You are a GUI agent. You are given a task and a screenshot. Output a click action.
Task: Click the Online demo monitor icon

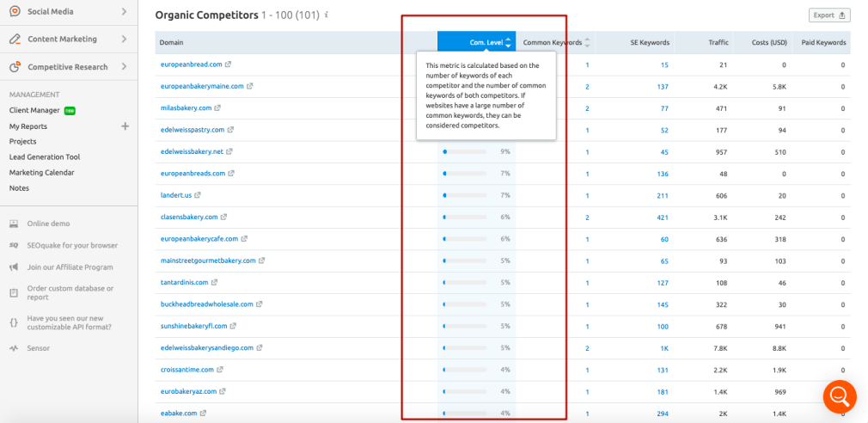point(14,224)
